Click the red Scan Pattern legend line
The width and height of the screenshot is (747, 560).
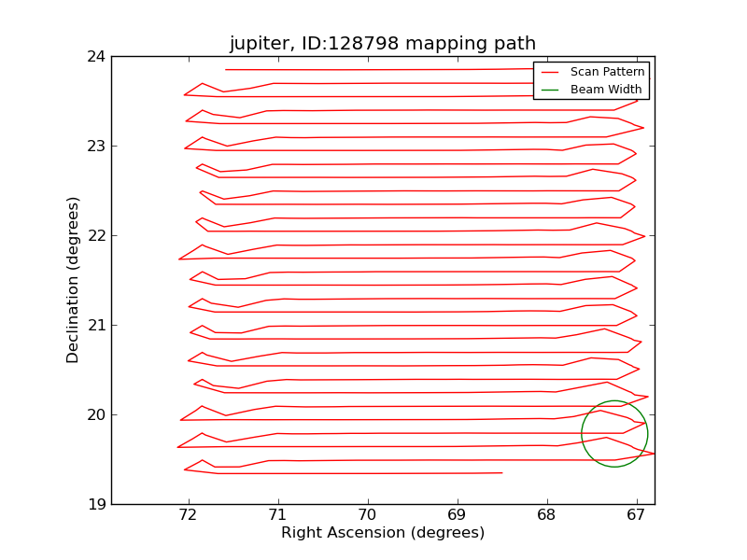click(x=550, y=72)
